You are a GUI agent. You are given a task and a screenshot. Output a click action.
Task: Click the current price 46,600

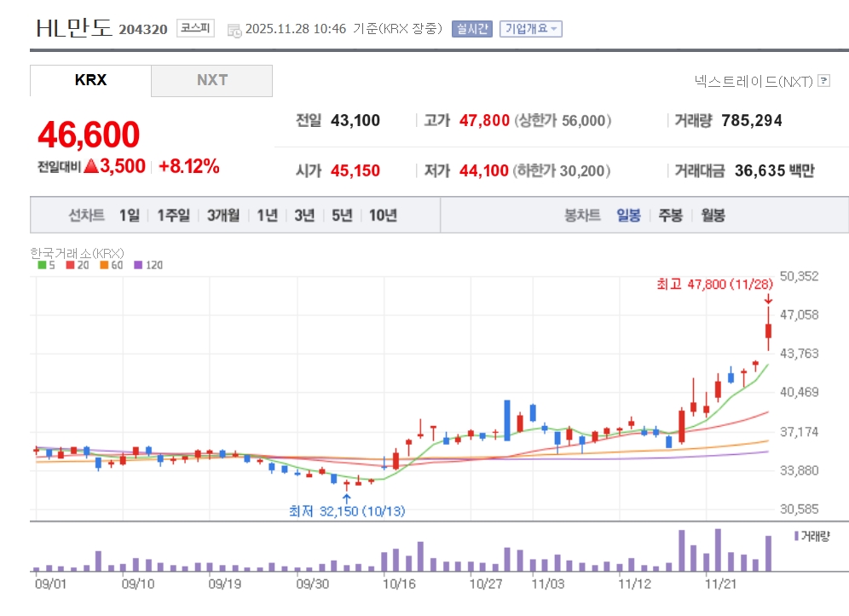tap(89, 135)
